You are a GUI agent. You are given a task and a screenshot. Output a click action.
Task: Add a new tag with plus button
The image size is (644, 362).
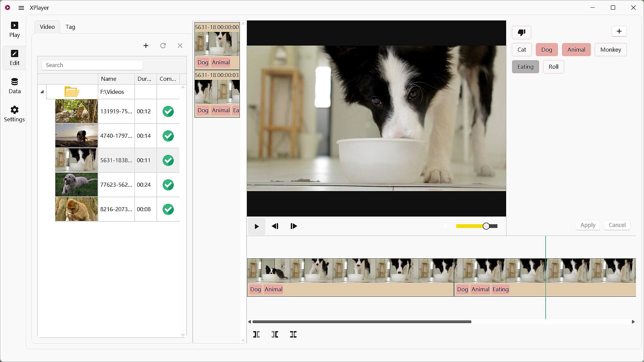pos(619,31)
